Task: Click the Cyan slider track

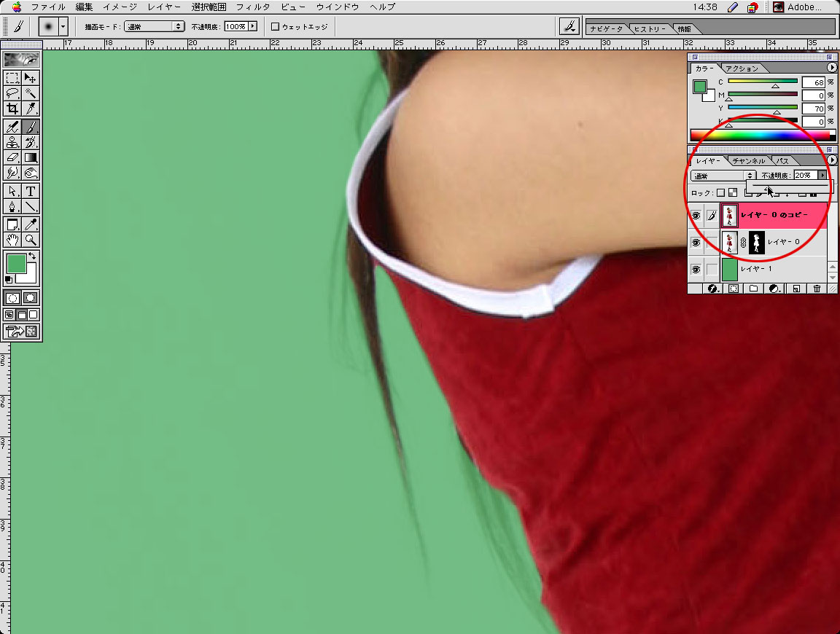Action: point(763,82)
